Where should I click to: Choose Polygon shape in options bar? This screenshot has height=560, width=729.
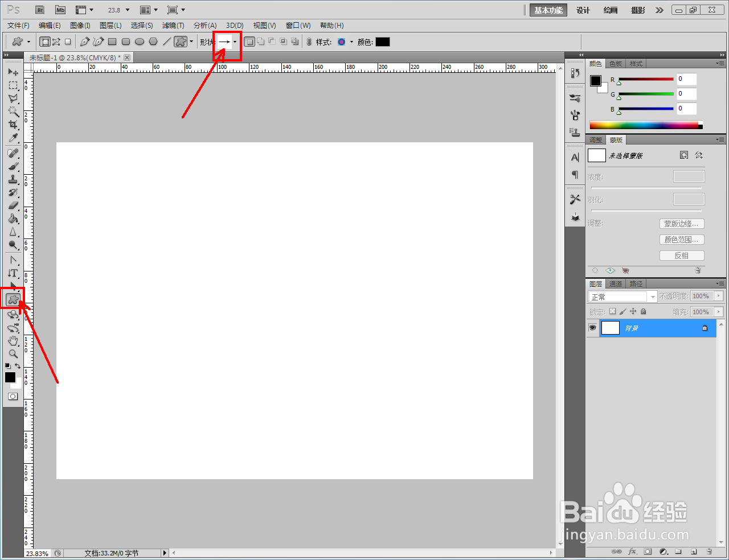153,42
